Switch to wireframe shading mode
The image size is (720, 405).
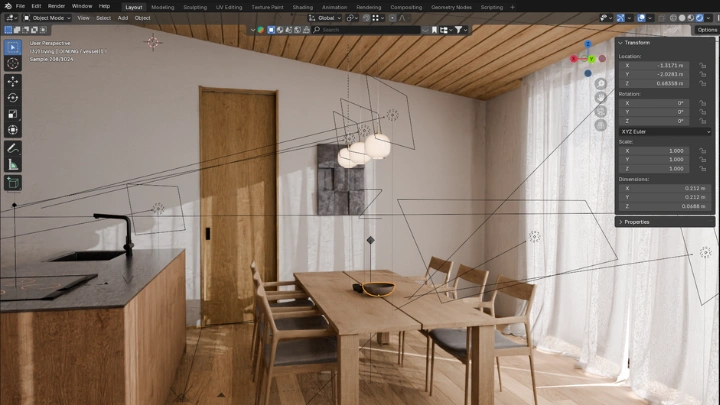[673, 18]
